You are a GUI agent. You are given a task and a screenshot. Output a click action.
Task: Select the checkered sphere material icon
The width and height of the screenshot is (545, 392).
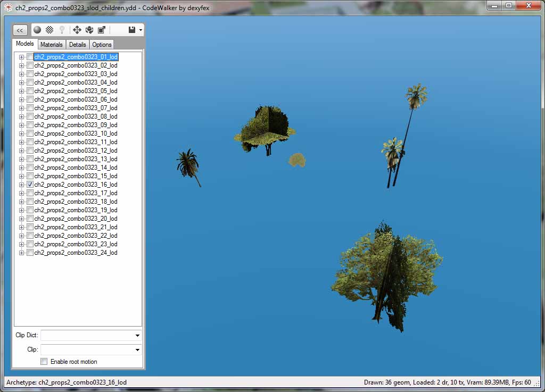click(x=49, y=30)
